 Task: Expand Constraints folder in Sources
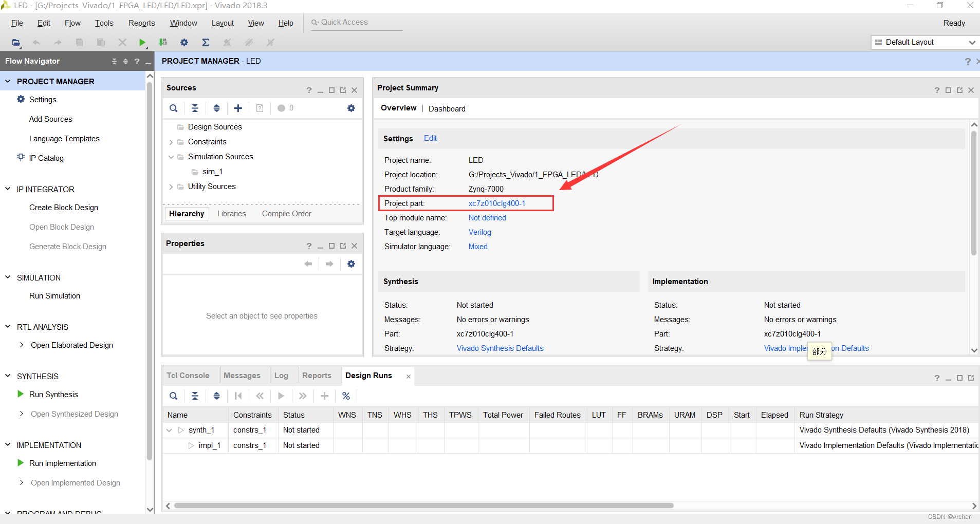point(171,142)
